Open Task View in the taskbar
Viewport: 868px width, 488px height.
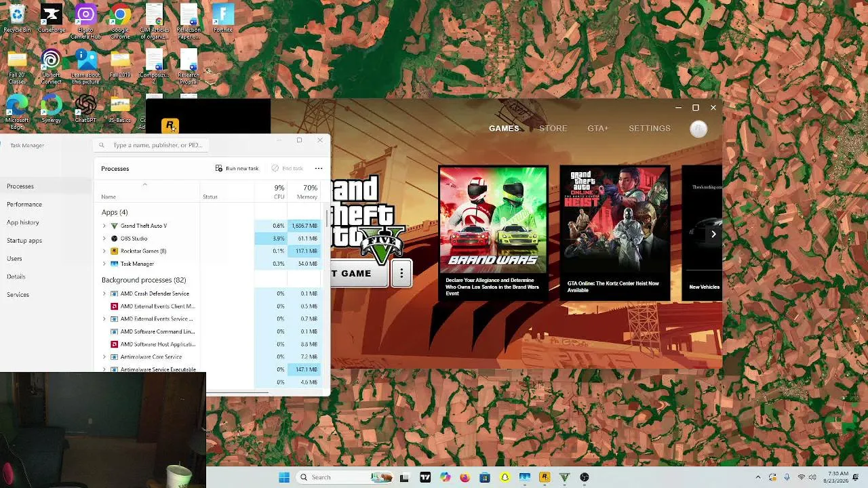coord(405,477)
